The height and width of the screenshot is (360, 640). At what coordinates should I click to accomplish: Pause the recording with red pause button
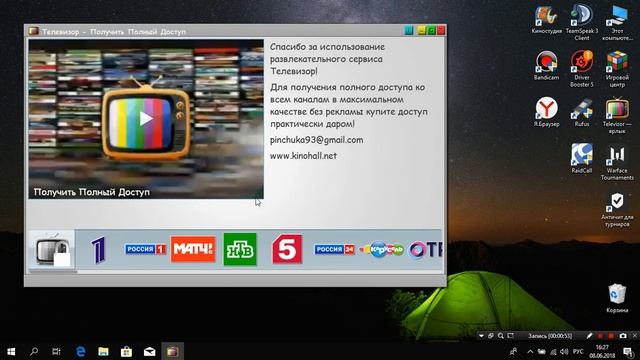(600, 336)
